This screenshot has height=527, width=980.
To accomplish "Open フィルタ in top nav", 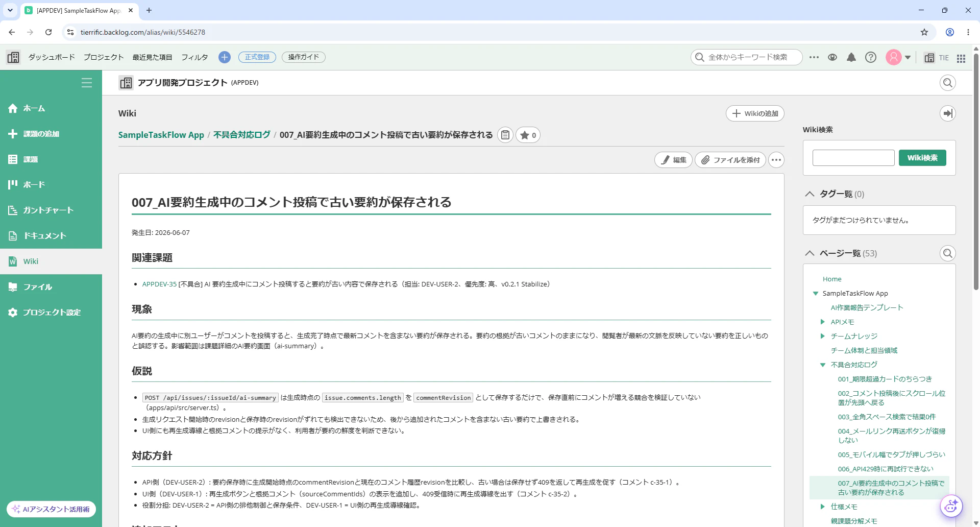I will [194, 57].
